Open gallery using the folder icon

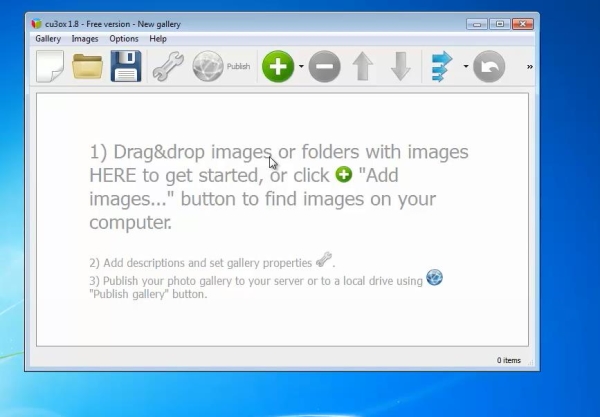tap(87, 66)
